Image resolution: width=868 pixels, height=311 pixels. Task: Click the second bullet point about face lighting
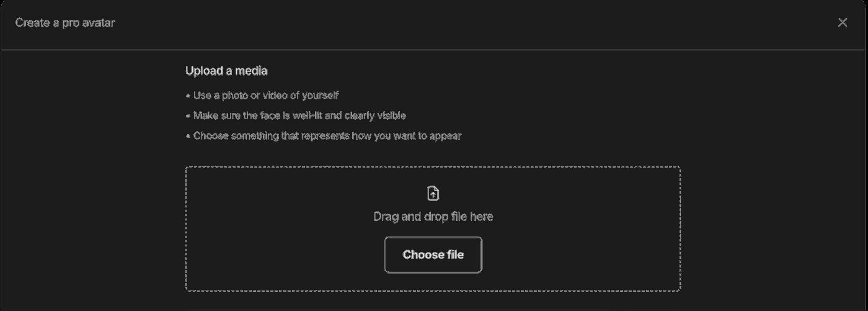coord(299,115)
